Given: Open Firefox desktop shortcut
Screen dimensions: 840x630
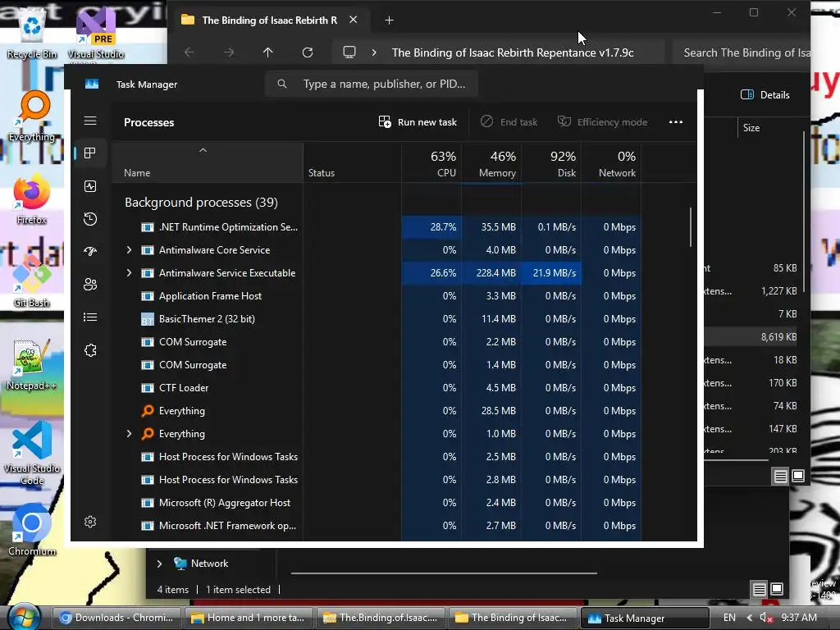Looking at the screenshot, I should (32, 199).
